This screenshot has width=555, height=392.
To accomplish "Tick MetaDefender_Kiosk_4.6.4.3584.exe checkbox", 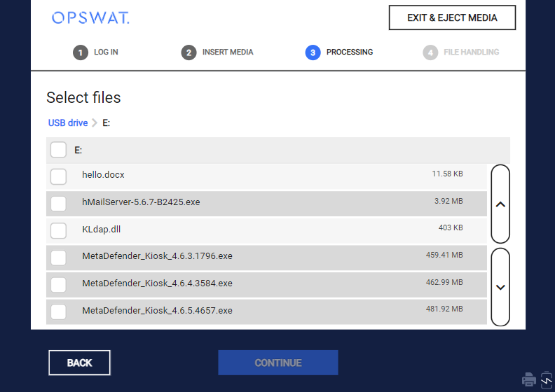I will pyautogui.click(x=58, y=284).
